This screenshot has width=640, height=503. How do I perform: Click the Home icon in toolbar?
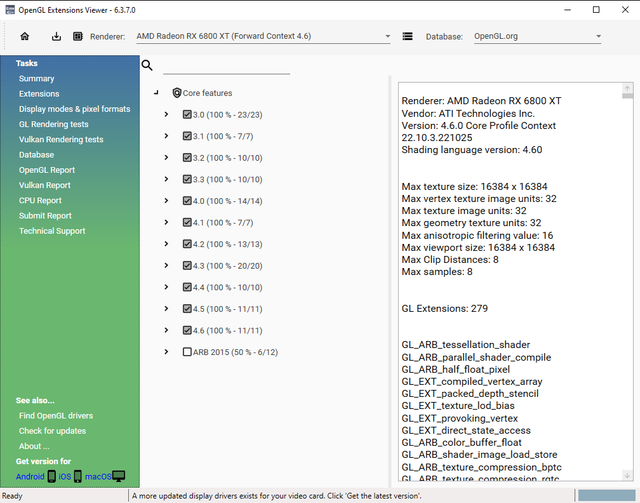coord(25,36)
